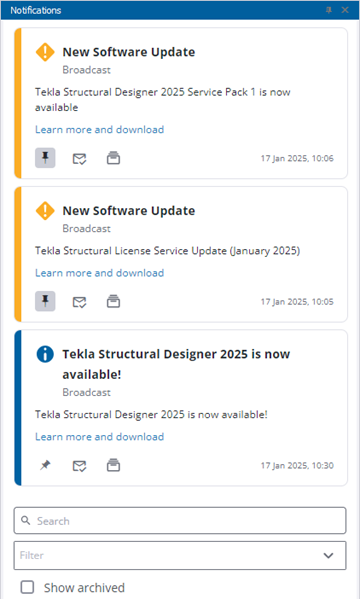Open Learn more link for Service Pack 1
This screenshot has width=360, height=599.
click(x=99, y=130)
